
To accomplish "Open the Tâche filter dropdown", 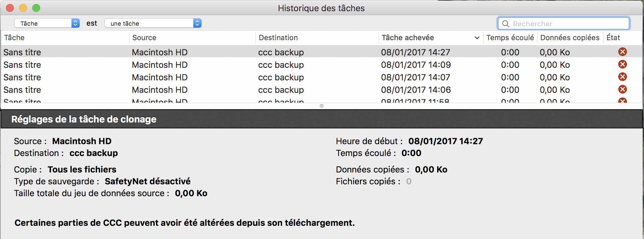I will [47, 23].
